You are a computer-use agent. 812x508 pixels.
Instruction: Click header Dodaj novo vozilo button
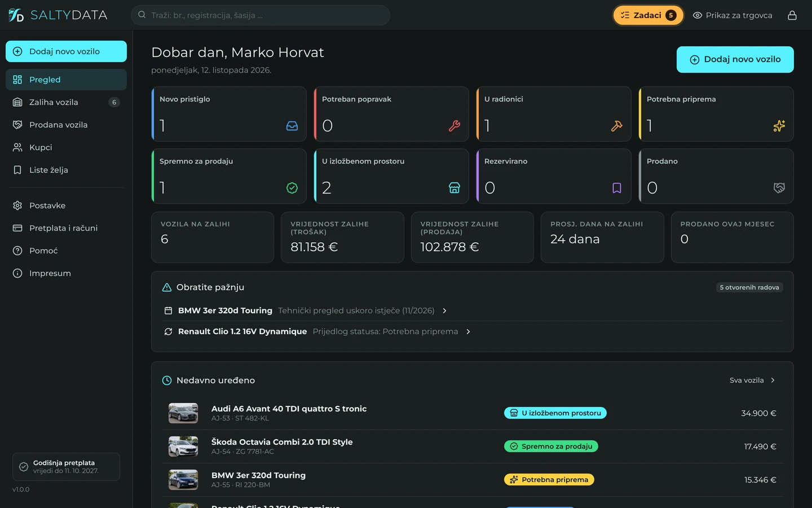point(735,59)
